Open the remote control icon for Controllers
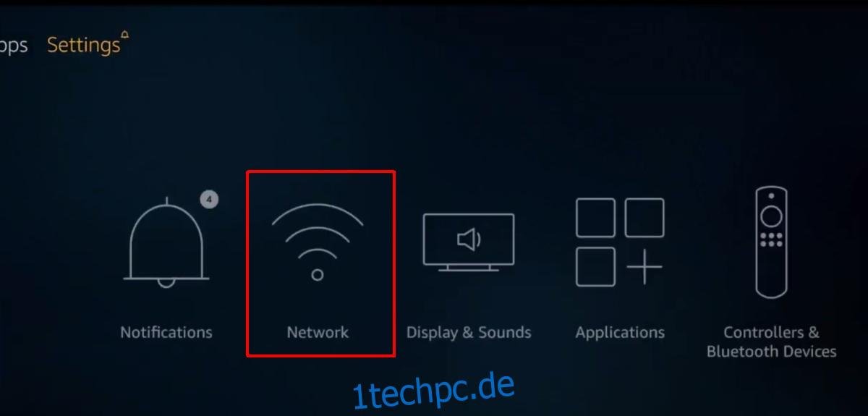The width and height of the screenshot is (868, 416). [x=771, y=242]
